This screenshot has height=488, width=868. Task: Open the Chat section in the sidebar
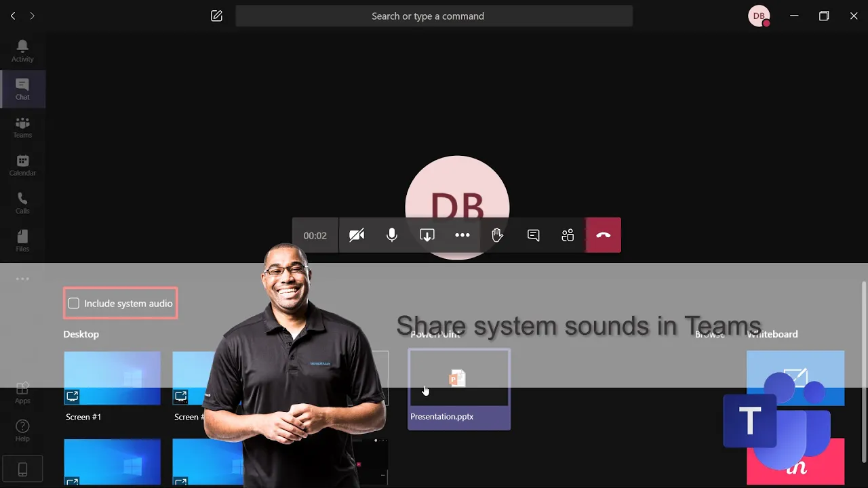tap(22, 89)
